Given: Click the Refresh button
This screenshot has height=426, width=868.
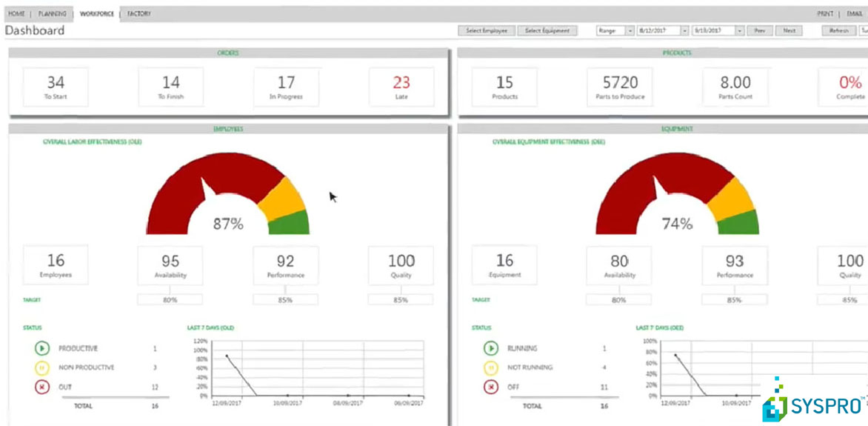Looking at the screenshot, I should 838,31.
